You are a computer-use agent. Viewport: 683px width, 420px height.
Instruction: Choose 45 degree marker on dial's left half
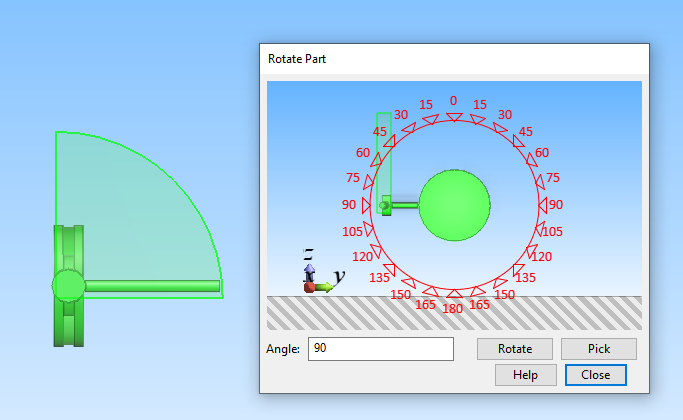pos(390,142)
